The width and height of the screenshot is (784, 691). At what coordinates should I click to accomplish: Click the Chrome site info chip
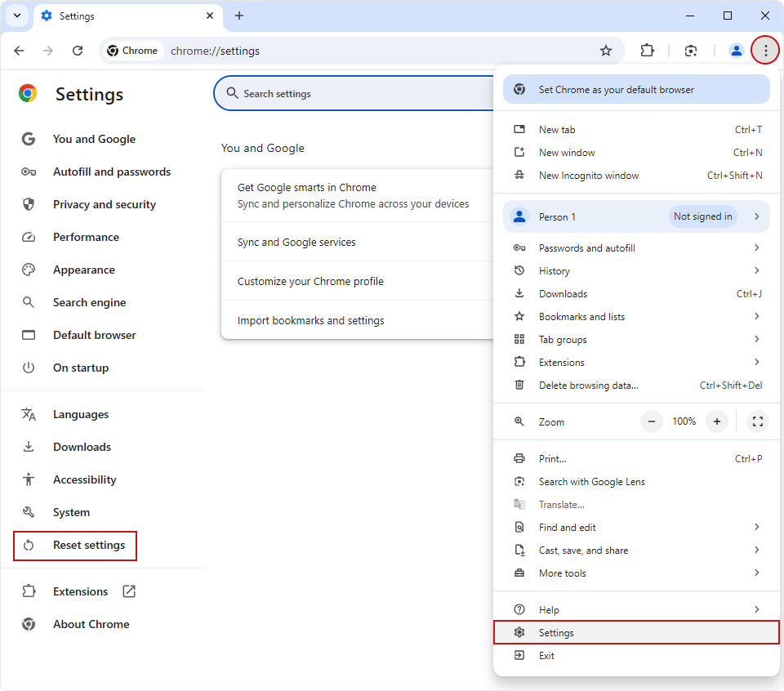133,51
